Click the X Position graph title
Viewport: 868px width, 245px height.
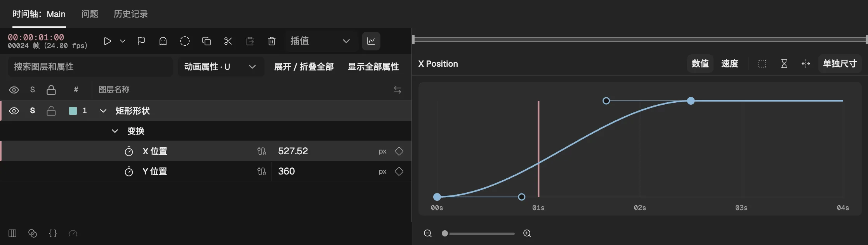tap(438, 64)
